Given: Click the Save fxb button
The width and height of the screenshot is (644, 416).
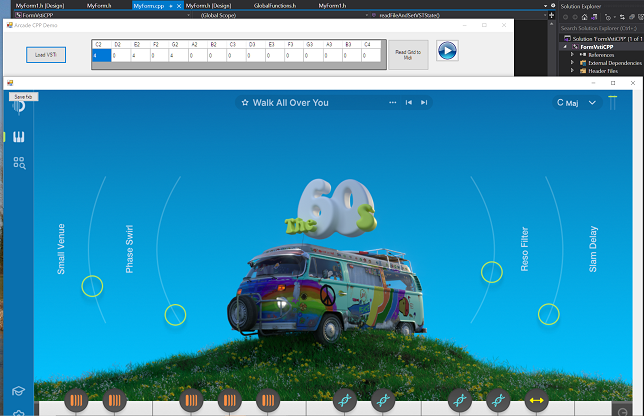Looking at the screenshot, I should click(x=23, y=97).
